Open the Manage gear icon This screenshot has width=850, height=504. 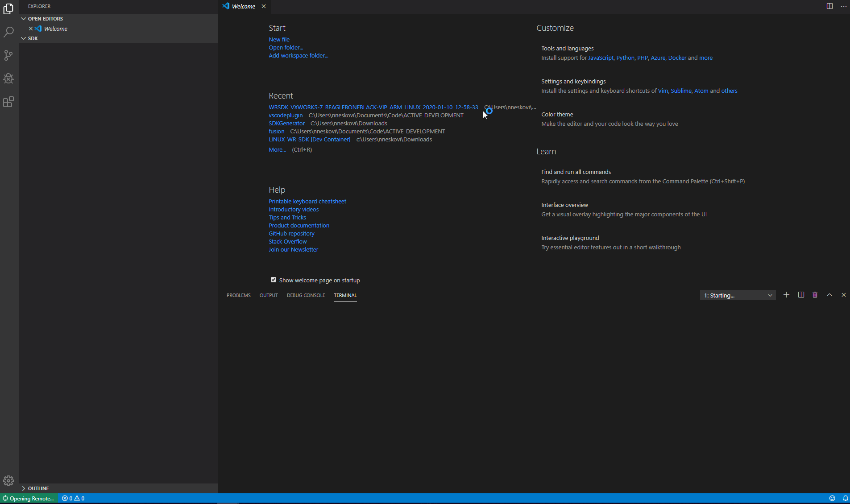click(x=8, y=481)
